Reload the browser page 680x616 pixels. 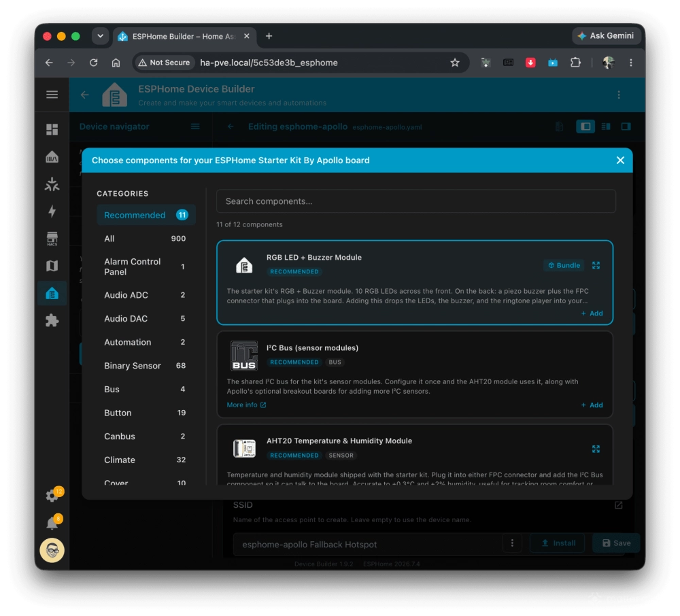click(x=94, y=63)
